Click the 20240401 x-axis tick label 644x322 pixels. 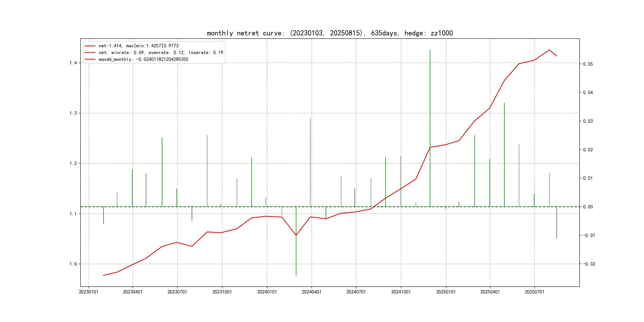(x=311, y=292)
